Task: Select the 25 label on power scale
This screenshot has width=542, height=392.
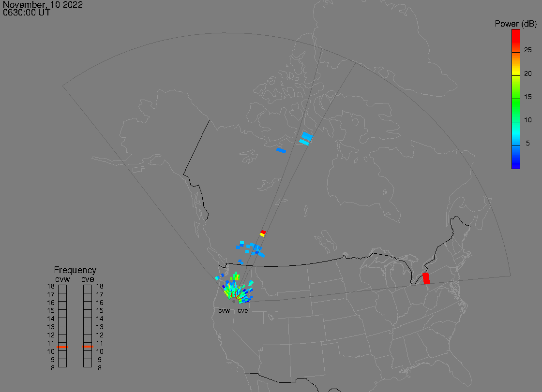Action: coord(527,50)
